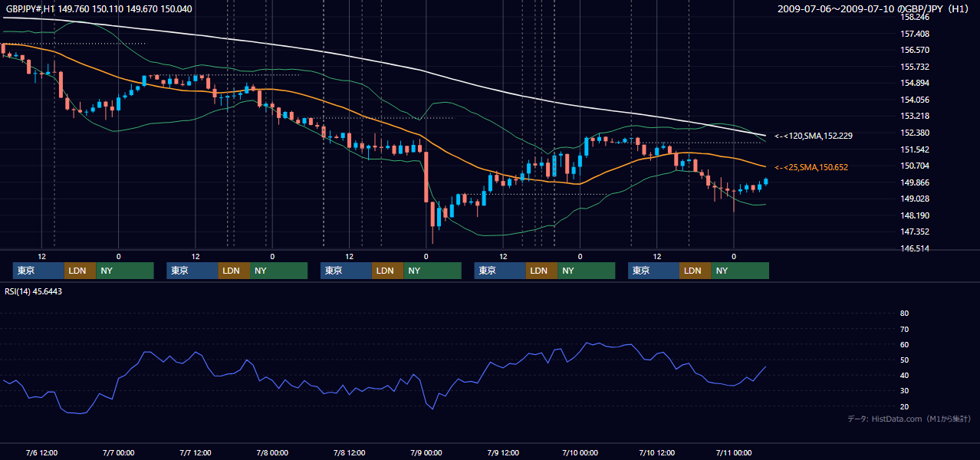Click price axis value 151.542
This screenshot has width=980, height=460.
coord(916,149)
